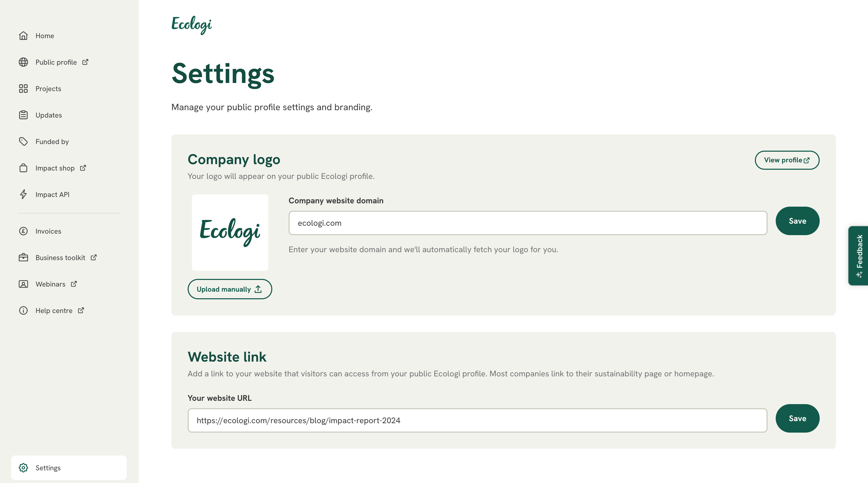
Task: Open the Feedback side tab
Action: click(x=859, y=256)
